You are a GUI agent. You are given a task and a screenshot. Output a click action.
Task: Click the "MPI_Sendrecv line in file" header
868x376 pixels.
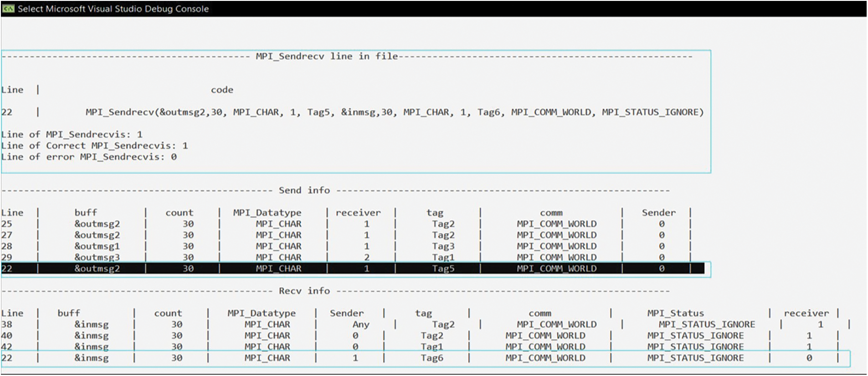click(x=326, y=56)
